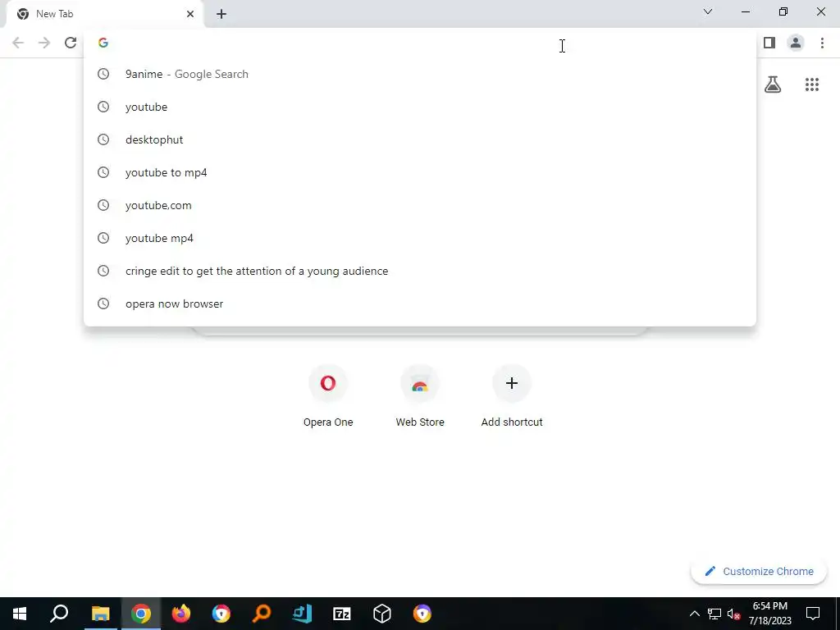Select the cringe edit suggestion

[420, 271]
